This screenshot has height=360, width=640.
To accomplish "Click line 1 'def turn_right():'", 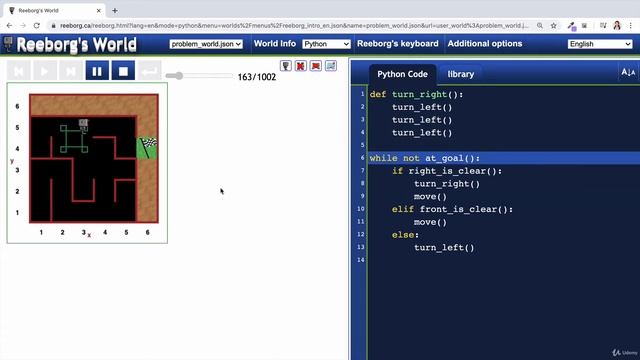I will click(x=416, y=94).
